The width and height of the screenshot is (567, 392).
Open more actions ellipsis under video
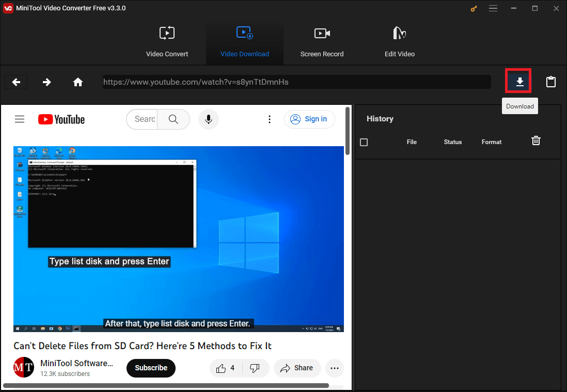tap(335, 368)
